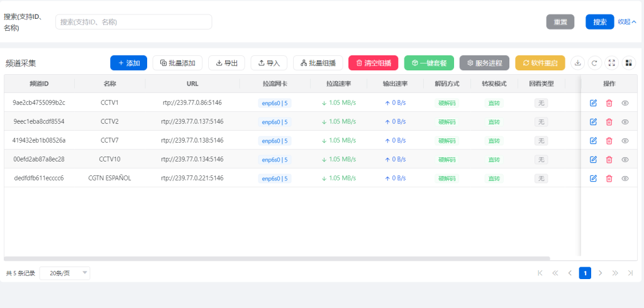Preview CCTV1 using the eye icon

point(625,103)
